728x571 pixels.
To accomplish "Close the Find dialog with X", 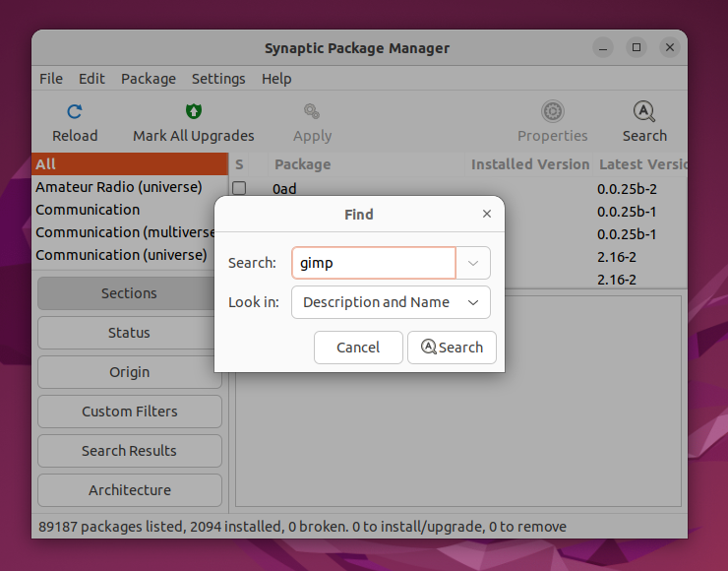I will 487,214.
